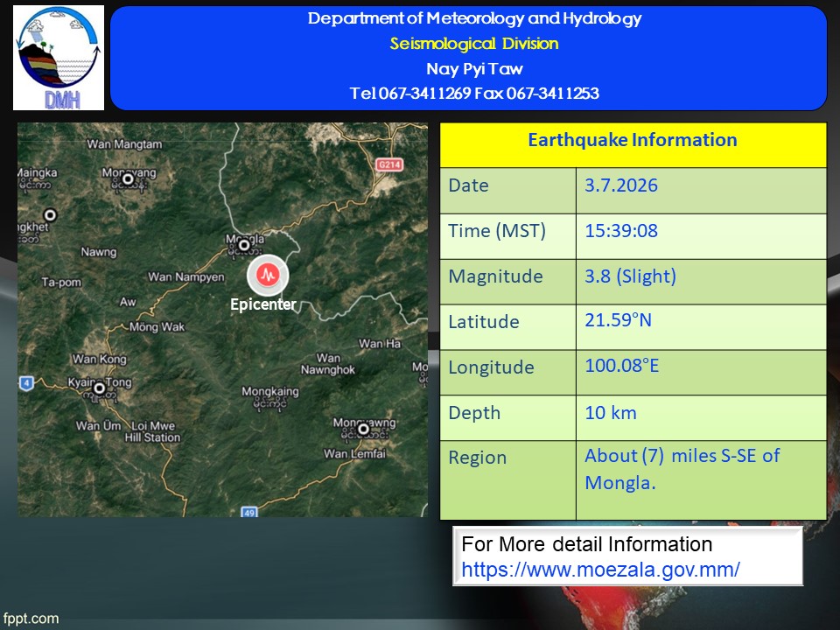Viewport: 840px width, 630px height.
Task: Click the magnitude value 3.8 (Slight)
Action: coord(630,276)
